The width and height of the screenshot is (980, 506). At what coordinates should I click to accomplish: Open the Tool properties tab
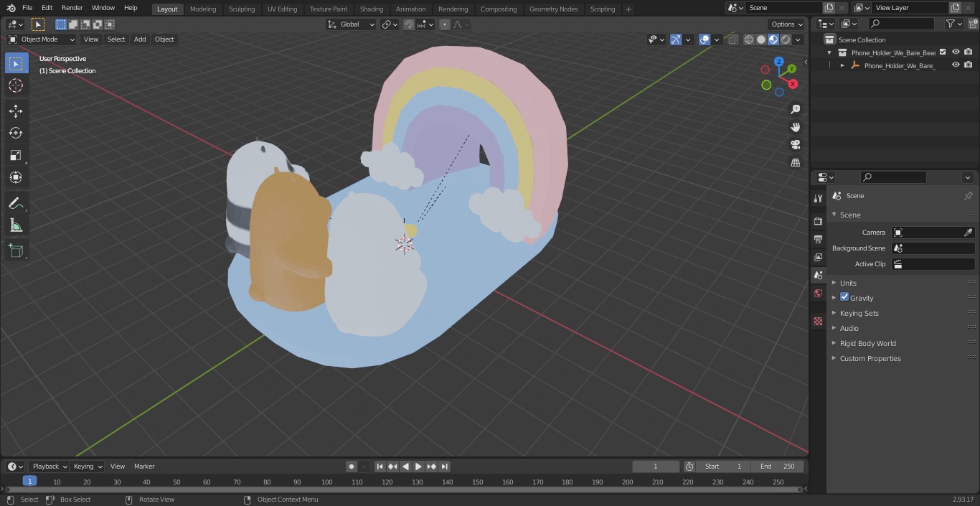pyautogui.click(x=818, y=198)
